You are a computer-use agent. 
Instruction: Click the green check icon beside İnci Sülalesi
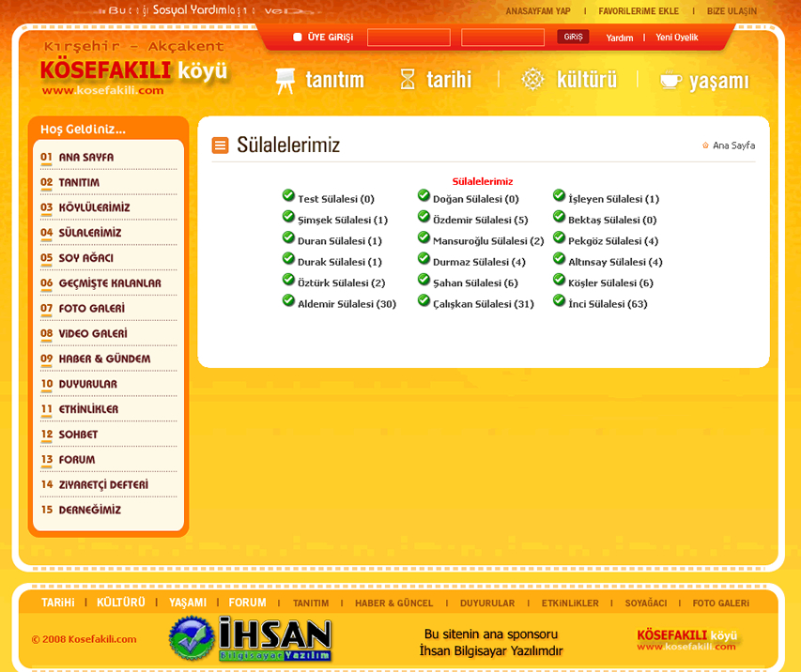tap(559, 301)
